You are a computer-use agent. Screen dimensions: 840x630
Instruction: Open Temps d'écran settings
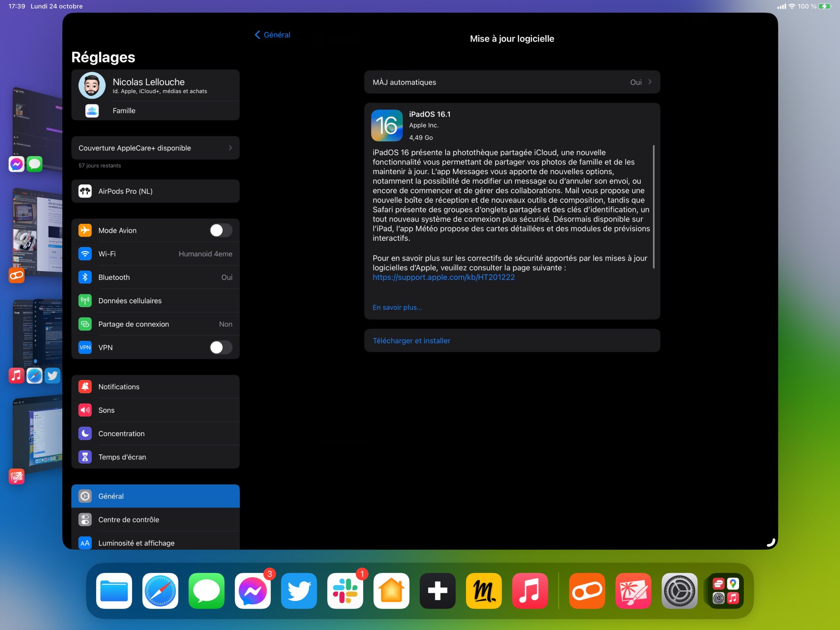coord(155,457)
